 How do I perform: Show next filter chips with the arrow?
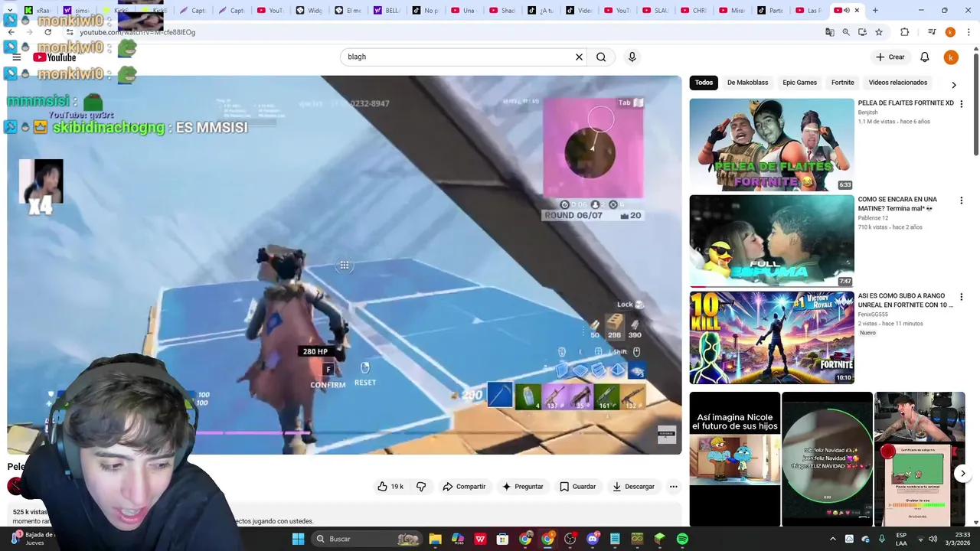[953, 85]
